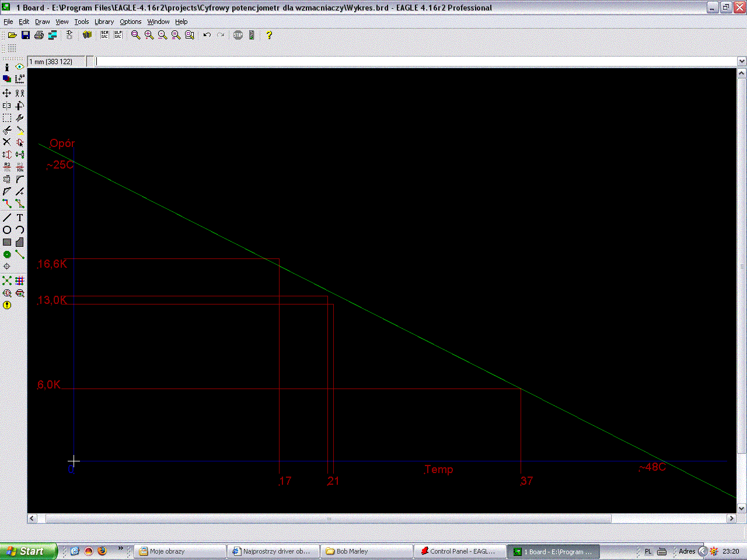Image resolution: width=747 pixels, height=560 pixels.
Task: Open the Options menu
Action: click(x=131, y=22)
